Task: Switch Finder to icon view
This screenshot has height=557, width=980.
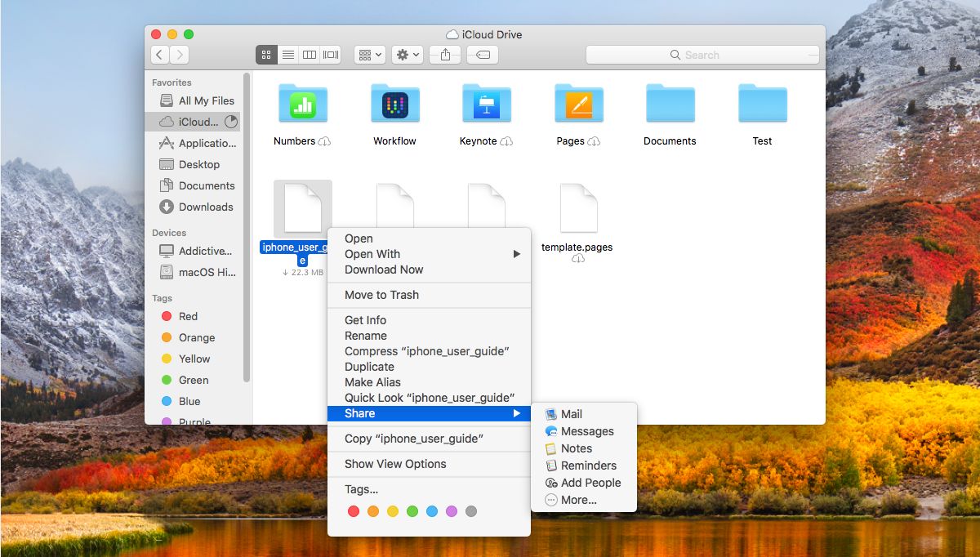Action: pos(266,55)
